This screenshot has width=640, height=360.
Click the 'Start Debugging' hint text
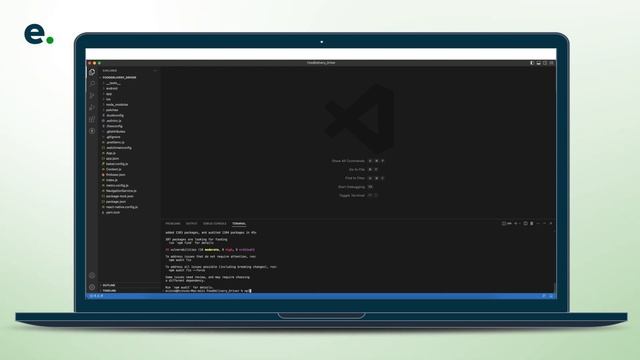(x=351, y=187)
